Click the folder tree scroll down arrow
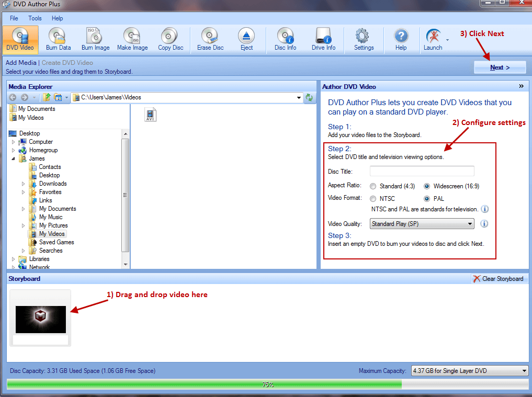The image size is (532, 397). click(126, 264)
